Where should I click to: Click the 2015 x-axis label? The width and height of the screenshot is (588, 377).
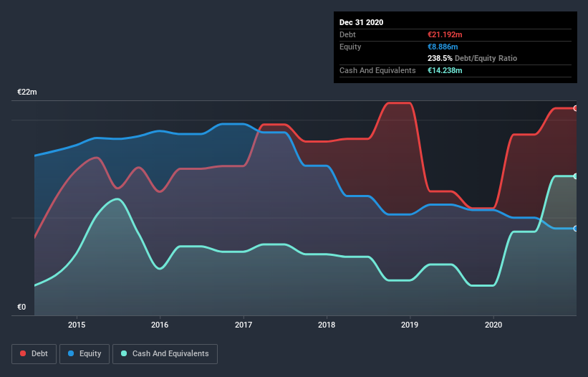(77, 325)
